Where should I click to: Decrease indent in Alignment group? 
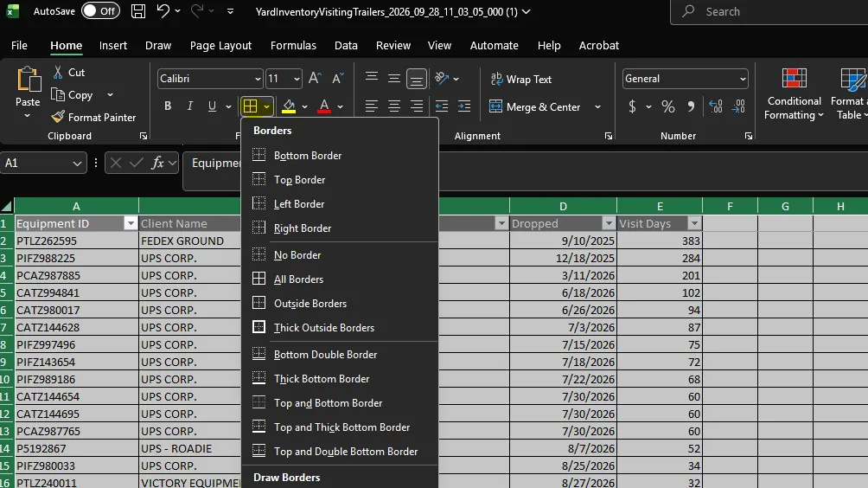tap(441, 106)
